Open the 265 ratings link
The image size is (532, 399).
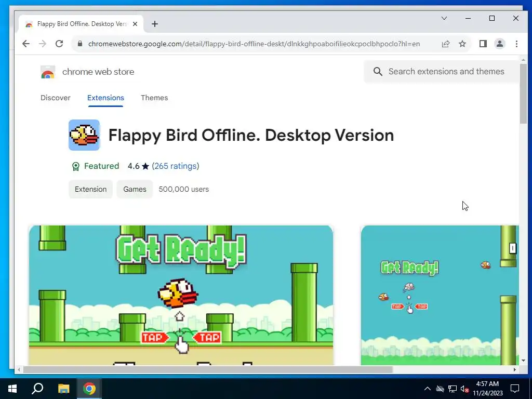(x=176, y=166)
